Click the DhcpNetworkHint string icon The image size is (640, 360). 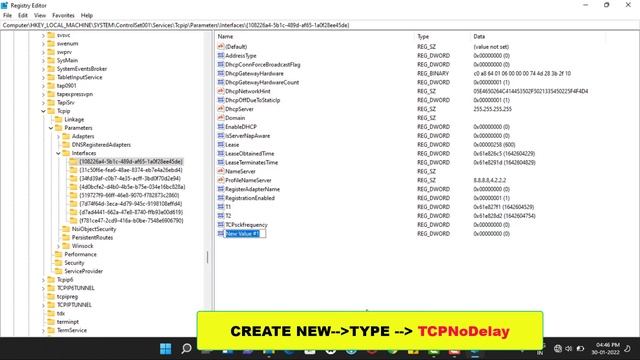coord(221,91)
